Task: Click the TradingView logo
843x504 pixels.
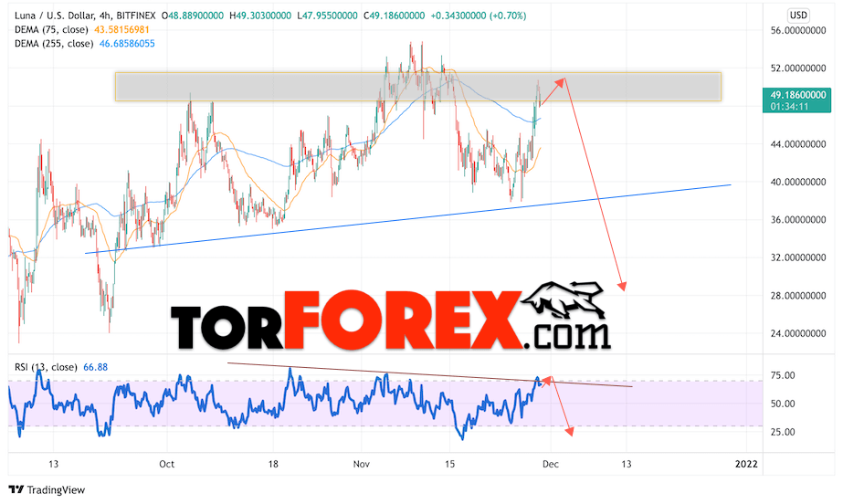Action: point(47,489)
